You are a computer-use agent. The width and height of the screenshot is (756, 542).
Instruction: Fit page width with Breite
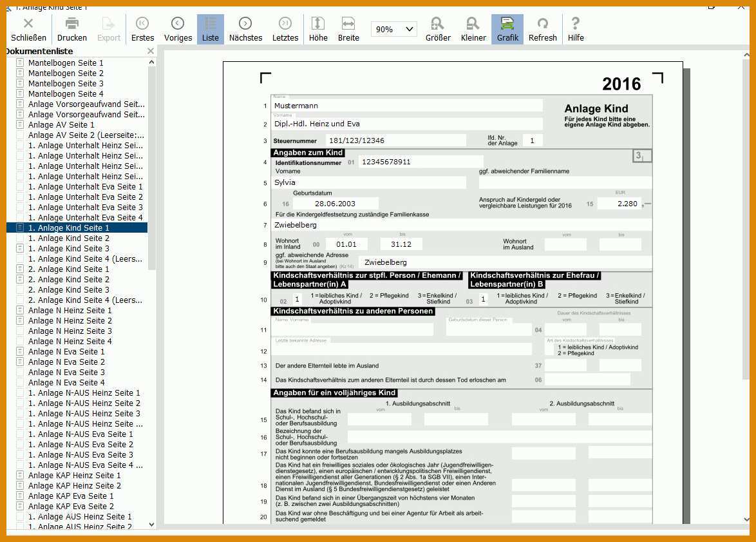[348, 30]
